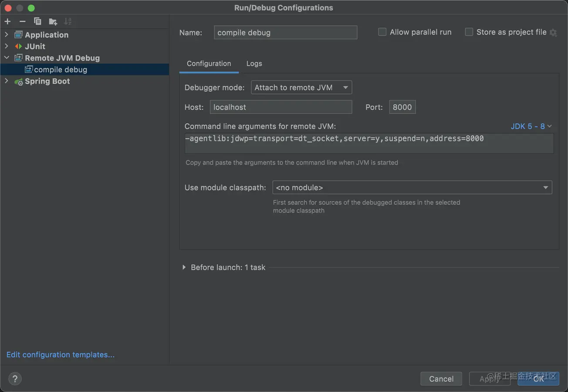Screen dimensions: 568x392
Task: Click the compile debug item icon
Action: pos(29,69)
